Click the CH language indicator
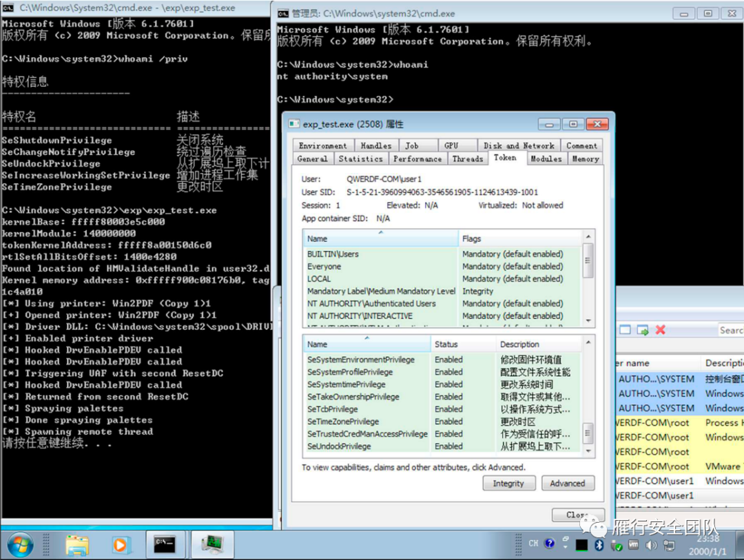 533,543
